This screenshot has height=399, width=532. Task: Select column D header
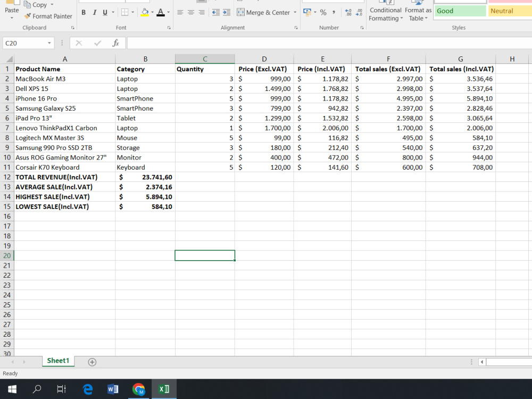[x=264, y=59]
